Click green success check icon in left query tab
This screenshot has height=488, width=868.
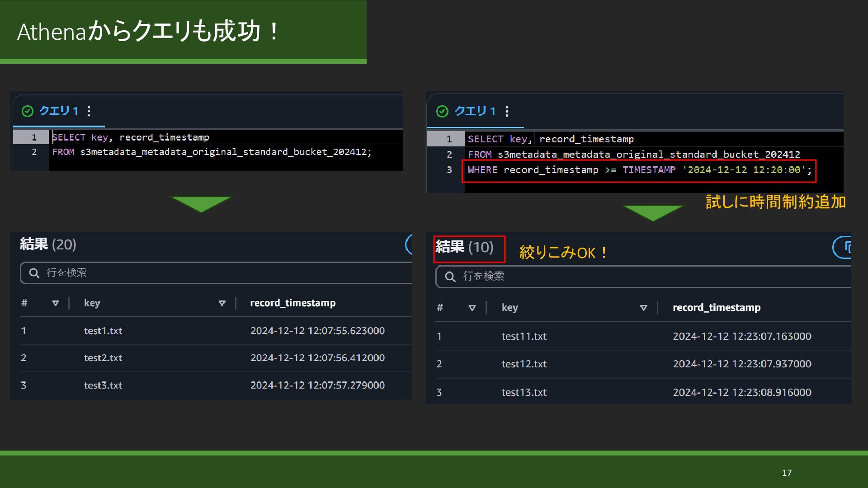(x=28, y=111)
